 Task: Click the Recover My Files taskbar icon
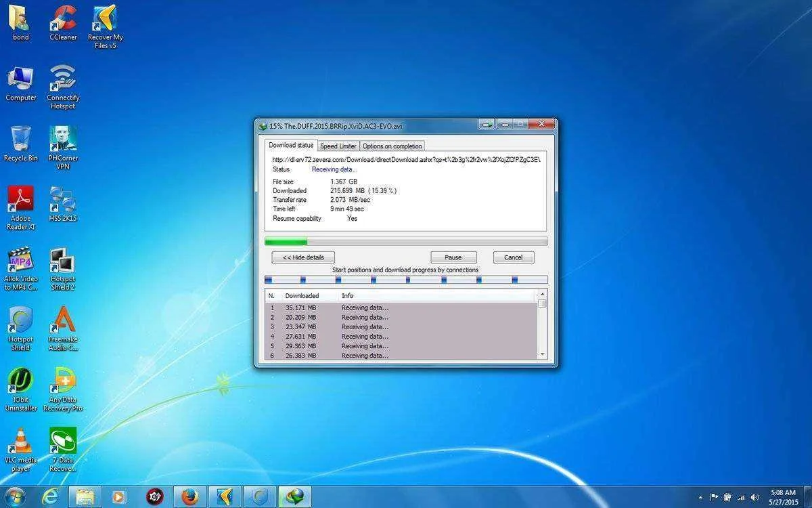pyautogui.click(x=225, y=496)
